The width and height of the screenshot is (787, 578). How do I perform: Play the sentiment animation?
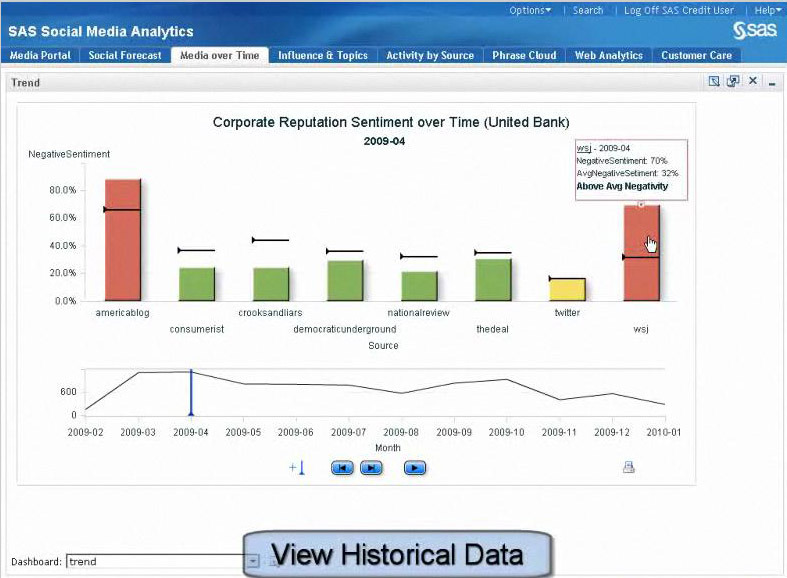click(415, 468)
